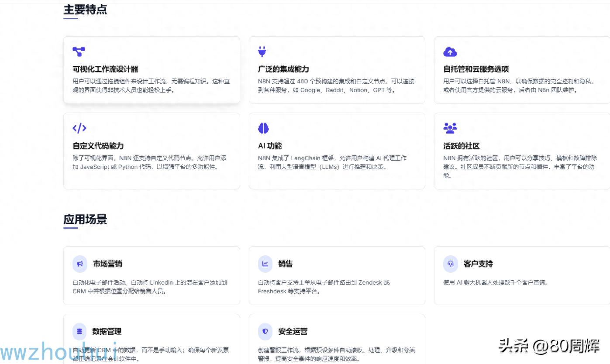Open the 活跃的社区 card title
The height and width of the screenshot is (364, 610).
point(461,146)
